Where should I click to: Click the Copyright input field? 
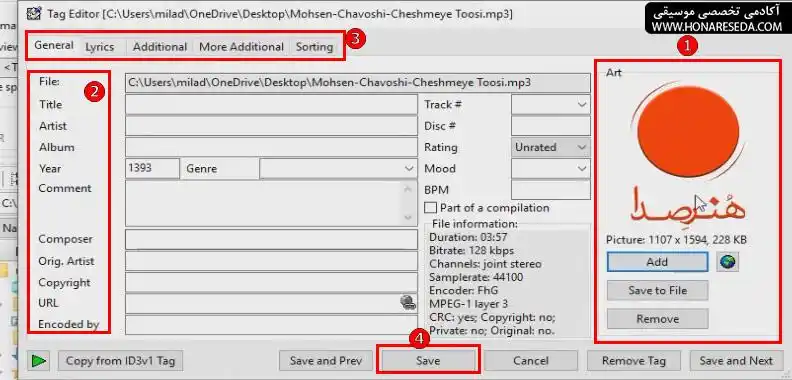click(x=271, y=282)
